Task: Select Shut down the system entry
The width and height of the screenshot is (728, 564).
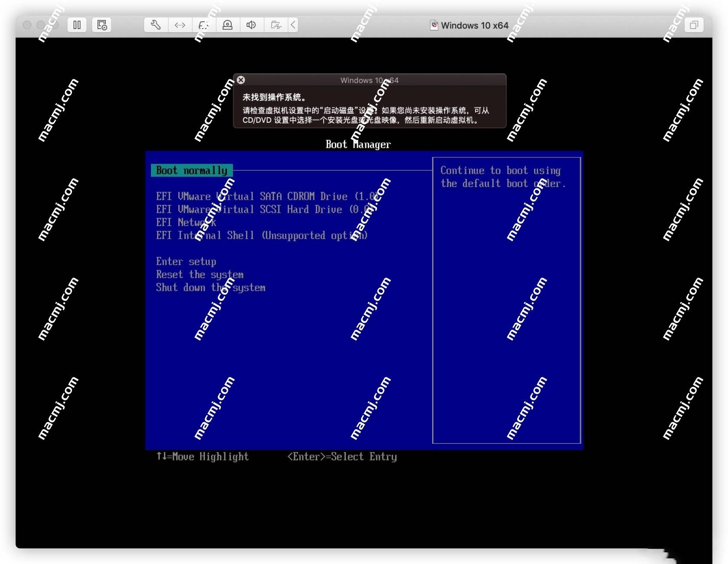Action: (210, 288)
